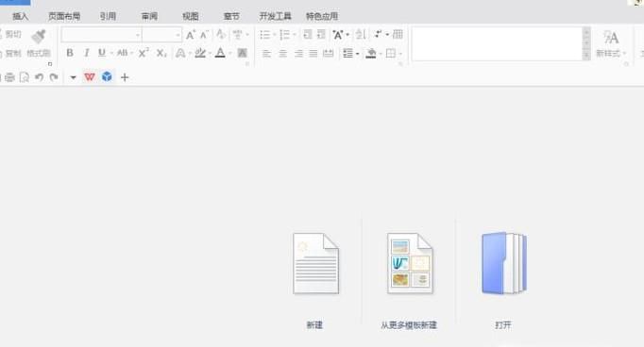Insert a numbered list
The image size is (644, 347).
click(x=284, y=35)
